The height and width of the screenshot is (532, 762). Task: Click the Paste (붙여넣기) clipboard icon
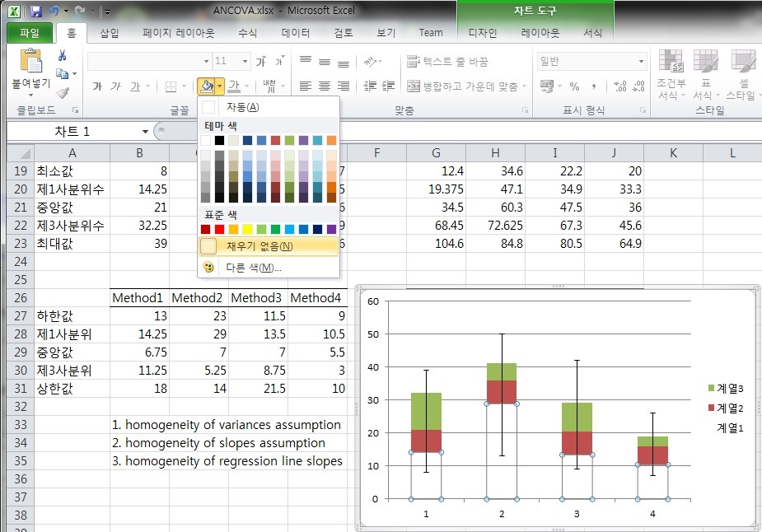click(30, 64)
